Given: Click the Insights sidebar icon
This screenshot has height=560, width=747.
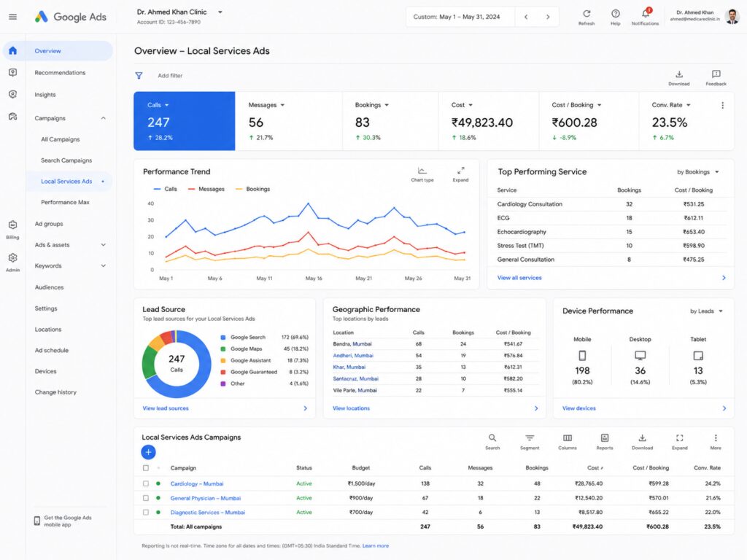Looking at the screenshot, I should coord(13,94).
